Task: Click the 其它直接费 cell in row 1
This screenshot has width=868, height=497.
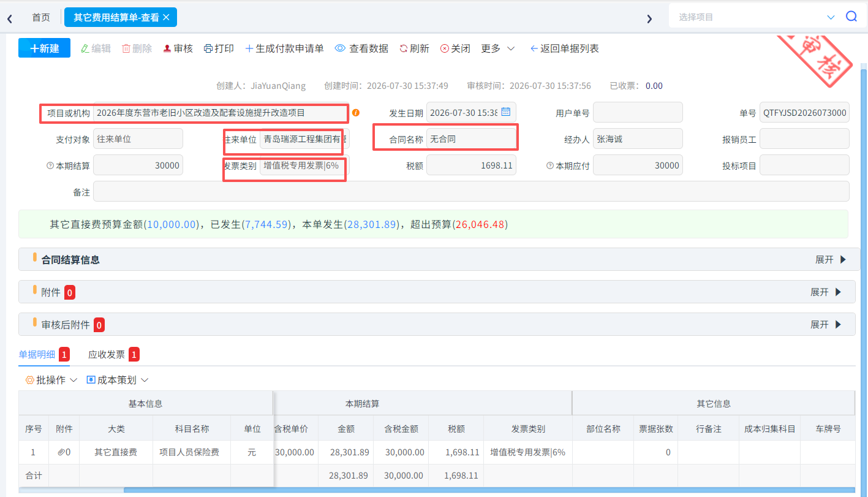Action: 116,452
